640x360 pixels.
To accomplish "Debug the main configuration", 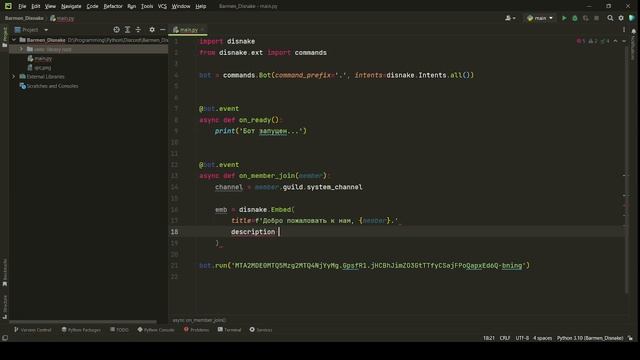I will tap(575, 18).
